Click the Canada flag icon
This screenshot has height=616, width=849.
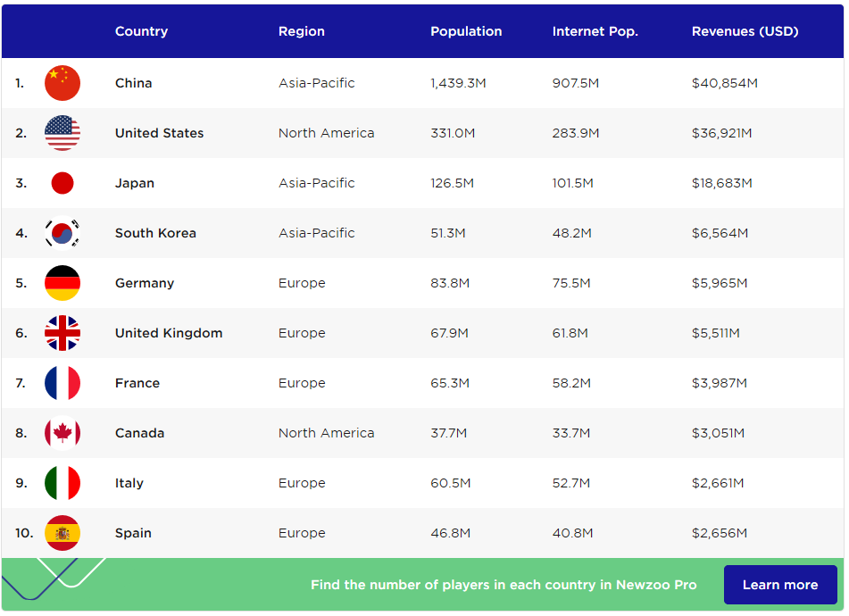[x=62, y=433]
